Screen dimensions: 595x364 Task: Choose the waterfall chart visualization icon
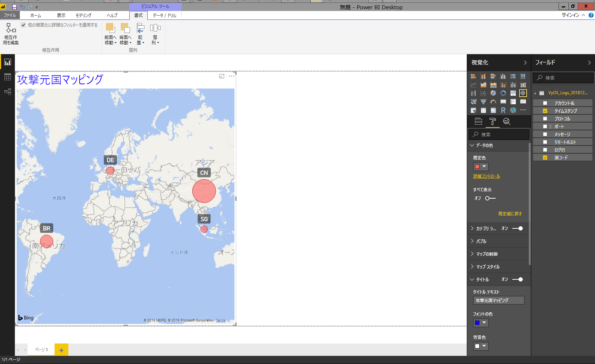point(473,93)
